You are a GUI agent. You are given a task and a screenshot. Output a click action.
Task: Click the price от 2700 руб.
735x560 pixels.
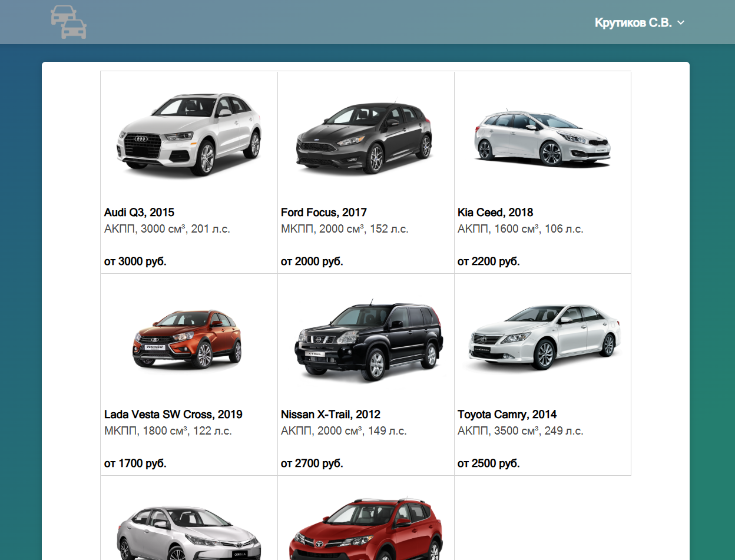(x=312, y=463)
